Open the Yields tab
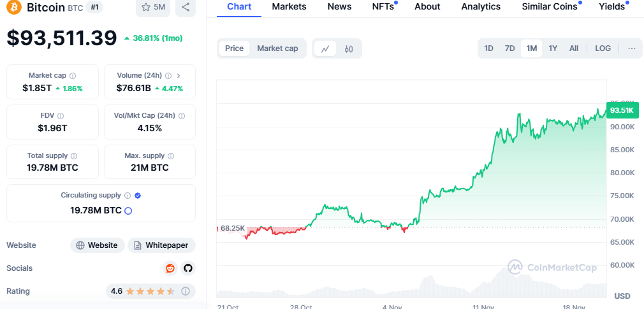This screenshot has width=644, height=309. click(612, 6)
